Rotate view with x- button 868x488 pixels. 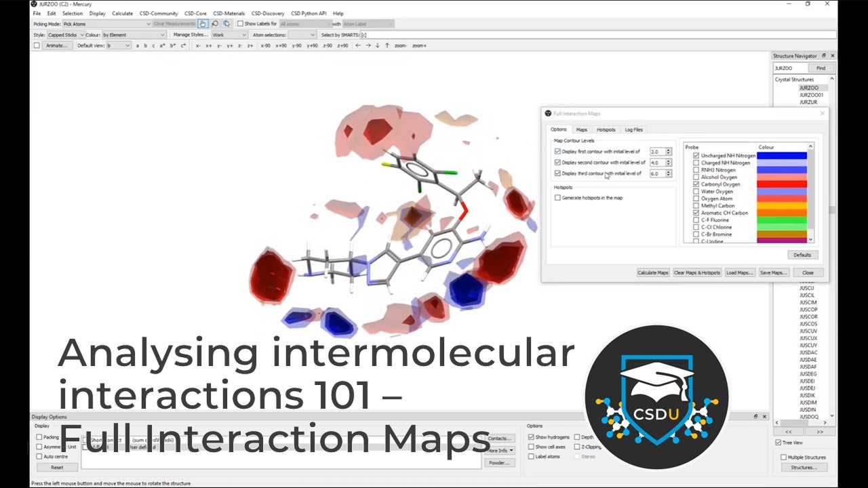(x=198, y=45)
